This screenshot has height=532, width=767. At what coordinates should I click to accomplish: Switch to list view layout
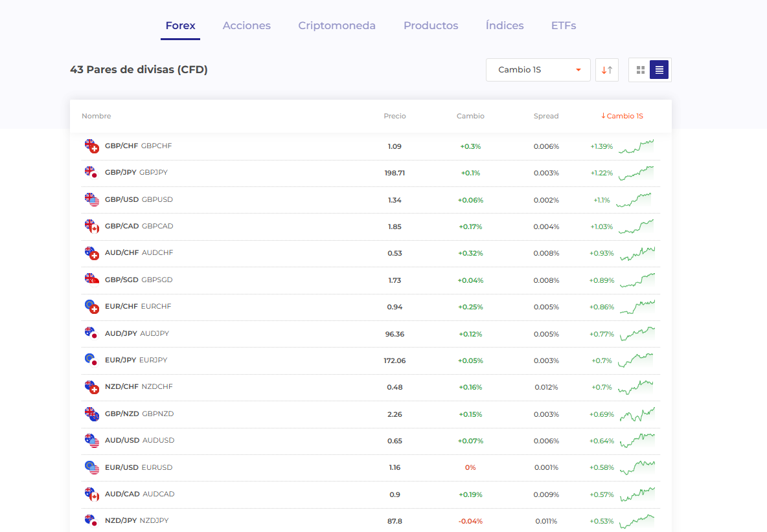(659, 70)
